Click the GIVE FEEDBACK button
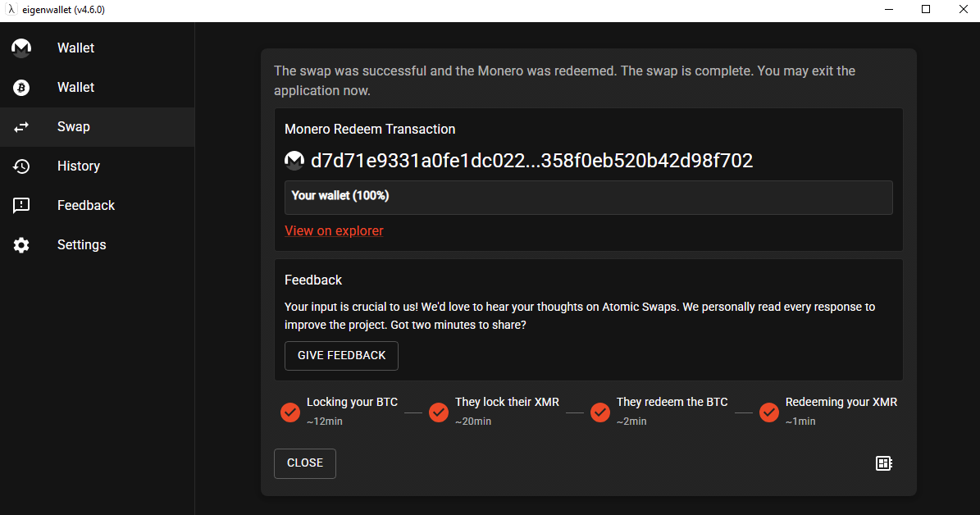980x515 pixels. pos(341,356)
